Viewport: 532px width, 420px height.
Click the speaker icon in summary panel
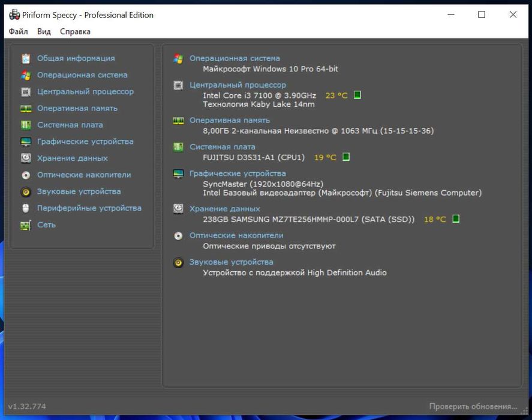click(x=178, y=262)
